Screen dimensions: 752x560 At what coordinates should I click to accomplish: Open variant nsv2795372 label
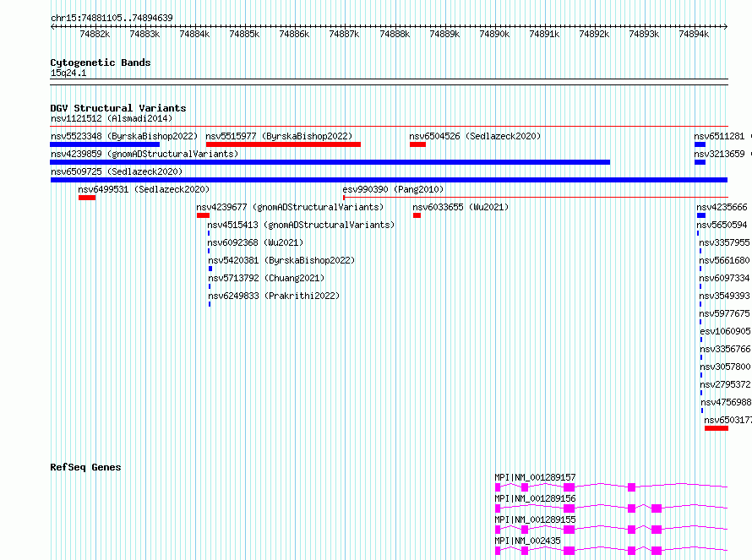[725, 384]
